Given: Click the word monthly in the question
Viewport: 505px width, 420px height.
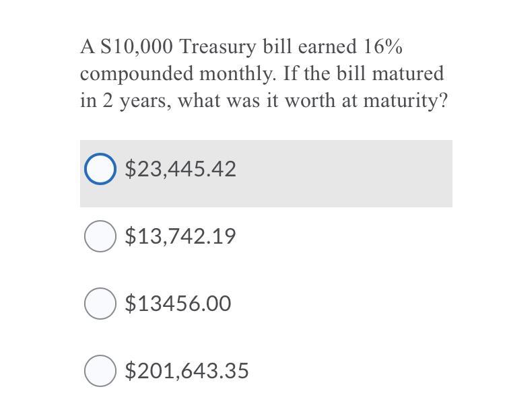Looking at the screenshot, I should tap(238, 74).
